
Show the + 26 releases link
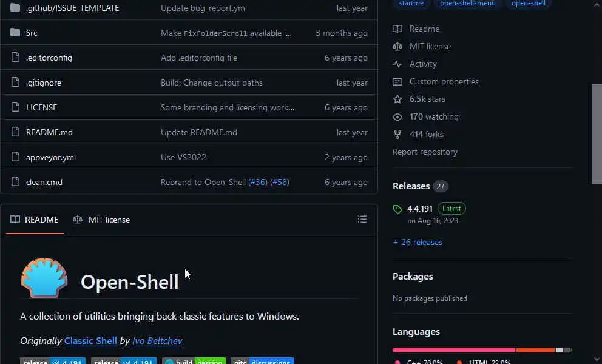coord(418,242)
